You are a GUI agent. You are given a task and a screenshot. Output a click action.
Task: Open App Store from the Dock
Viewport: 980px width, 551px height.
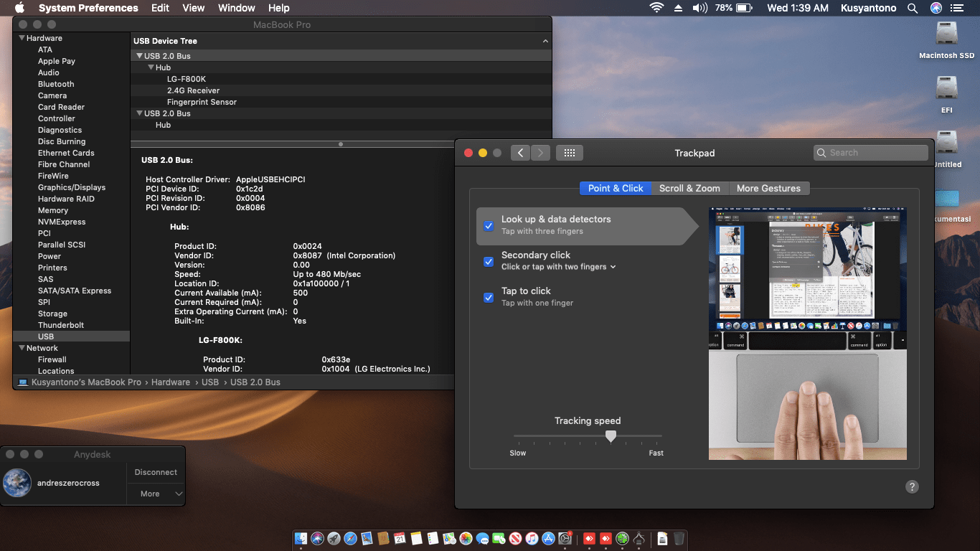point(549,539)
